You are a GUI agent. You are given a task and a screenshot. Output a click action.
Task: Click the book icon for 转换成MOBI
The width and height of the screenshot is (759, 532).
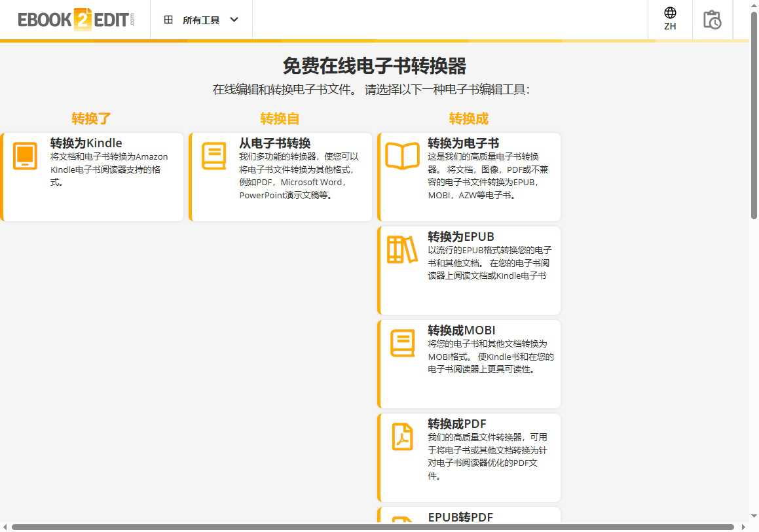click(402, 343)
